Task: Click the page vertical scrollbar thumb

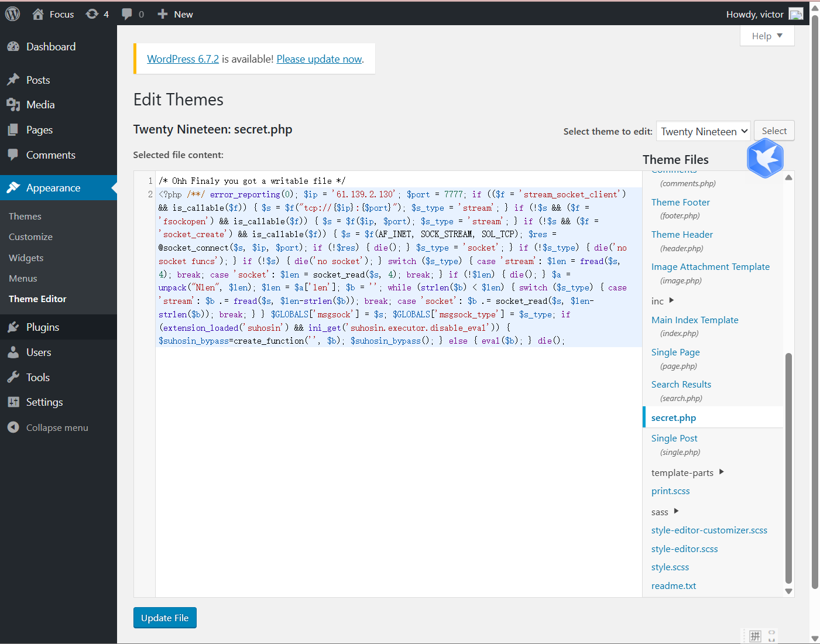Action: pyautogui.click(x=815, y=302)
